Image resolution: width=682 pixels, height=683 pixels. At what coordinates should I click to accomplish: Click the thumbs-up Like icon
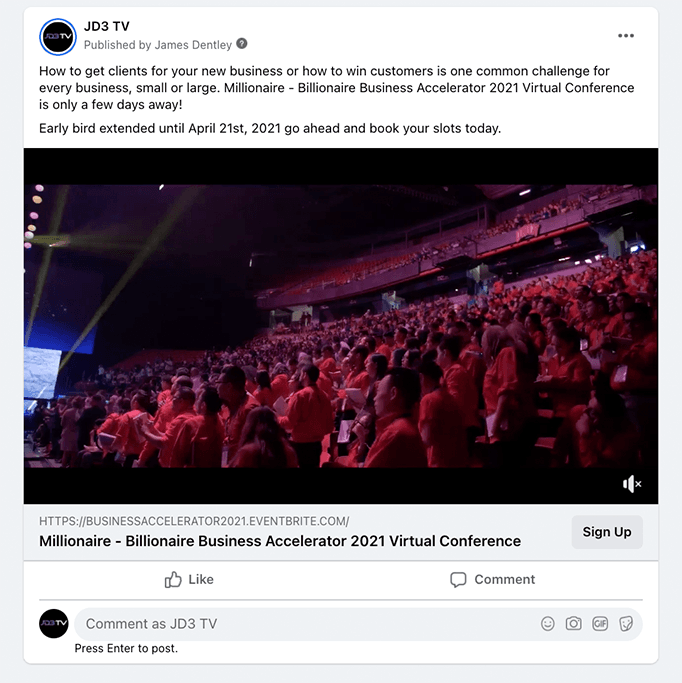[x=173, y=579]
